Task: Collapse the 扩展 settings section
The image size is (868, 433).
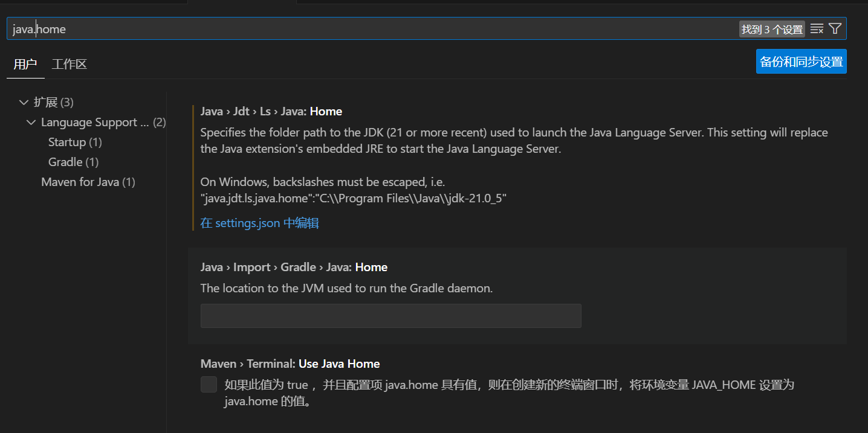Action: (x=24, y=102)
